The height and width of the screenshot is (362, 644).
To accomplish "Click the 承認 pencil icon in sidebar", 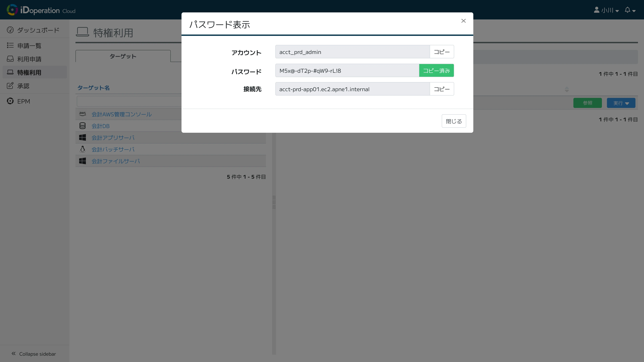I will pos(10,85).
